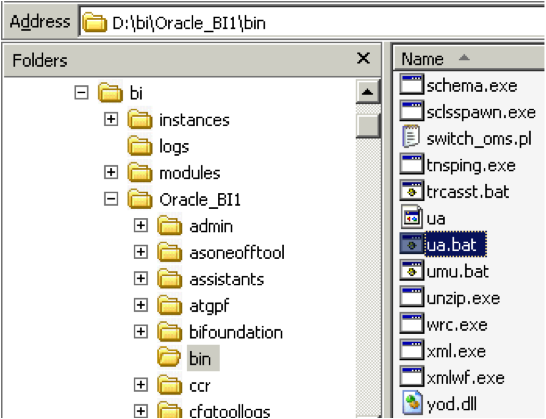The image size is (546, 419).
Task: Click the folders pane scroll up arrow
Action: click(x=368, y=92)
